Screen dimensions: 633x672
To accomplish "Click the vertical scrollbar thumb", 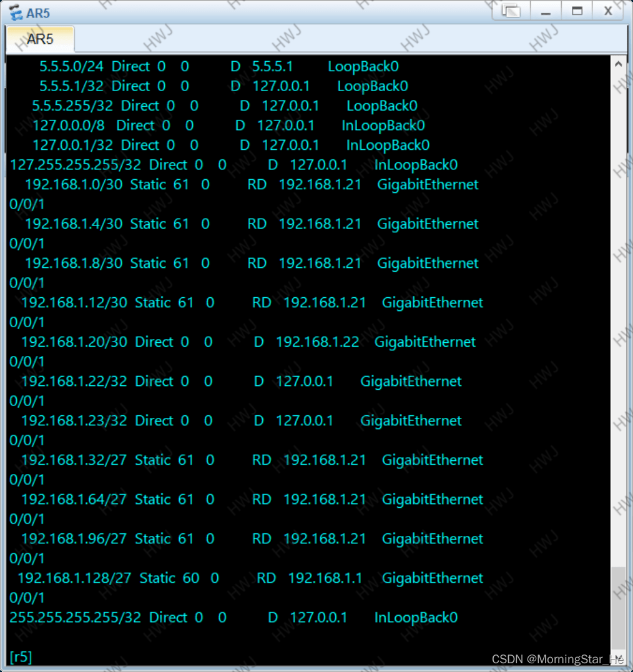I will coord(618,608).
